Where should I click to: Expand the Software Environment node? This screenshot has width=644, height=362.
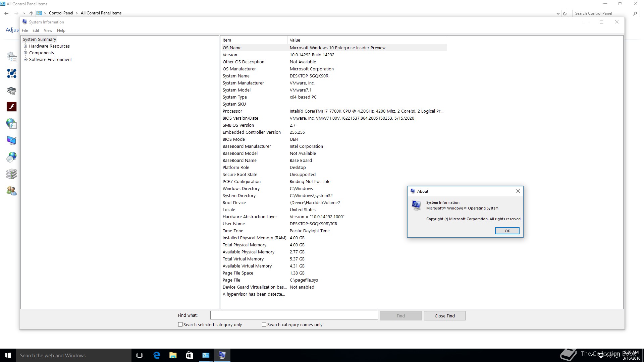[25, 60]
